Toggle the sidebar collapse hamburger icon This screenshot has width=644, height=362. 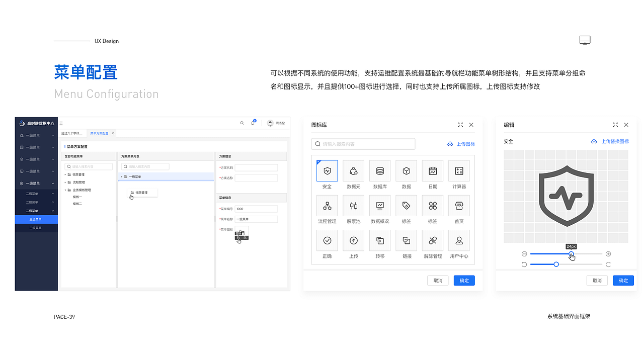coord(61,123)
